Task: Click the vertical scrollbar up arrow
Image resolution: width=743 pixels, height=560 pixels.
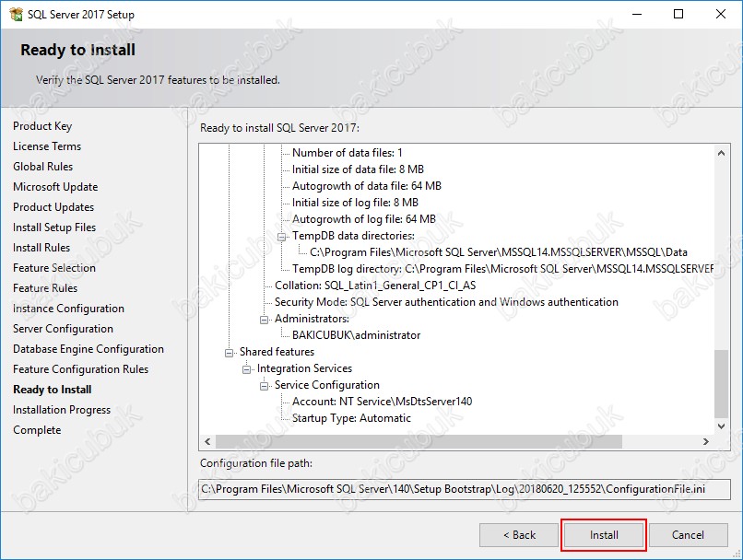Action: coord(721,153)
